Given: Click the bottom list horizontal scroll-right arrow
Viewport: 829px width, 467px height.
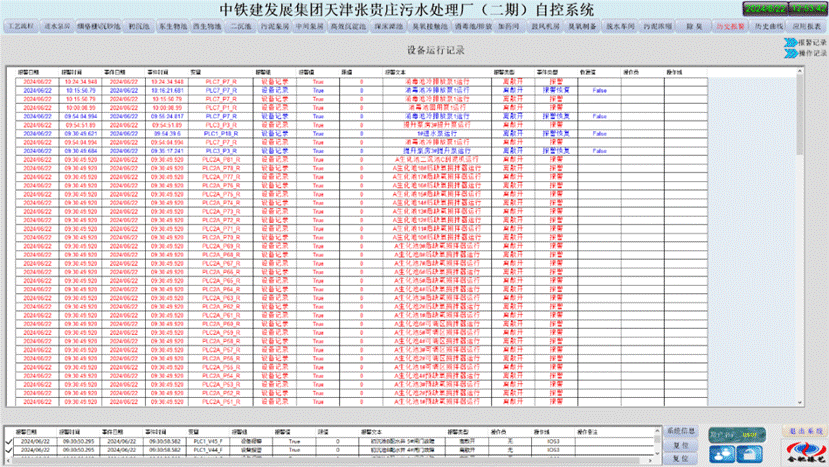Looking at the screenshot, I should point(650,461).
